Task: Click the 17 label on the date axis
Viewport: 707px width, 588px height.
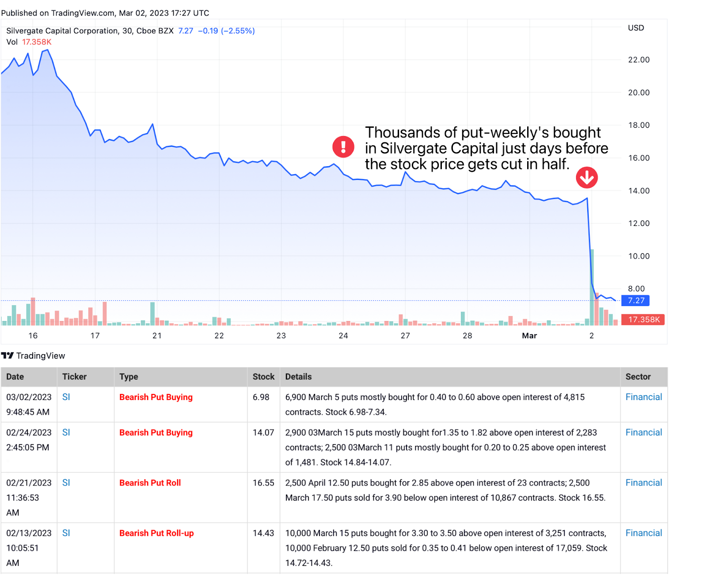Action: point(95,336)
